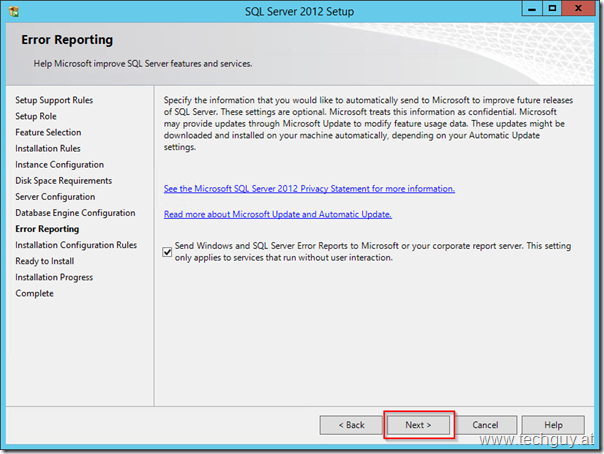Click the Error Reporting page heading

[67, 40]
